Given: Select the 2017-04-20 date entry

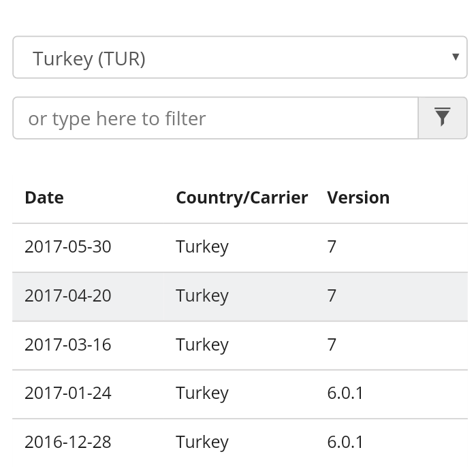Looking at the screenshot, I should click(x=67, y=295).
